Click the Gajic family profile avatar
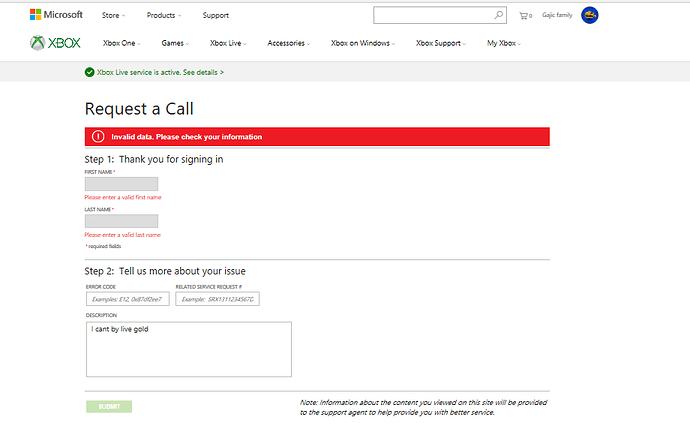The width and height of the screenshot is (690, 435). coord(590,15)
